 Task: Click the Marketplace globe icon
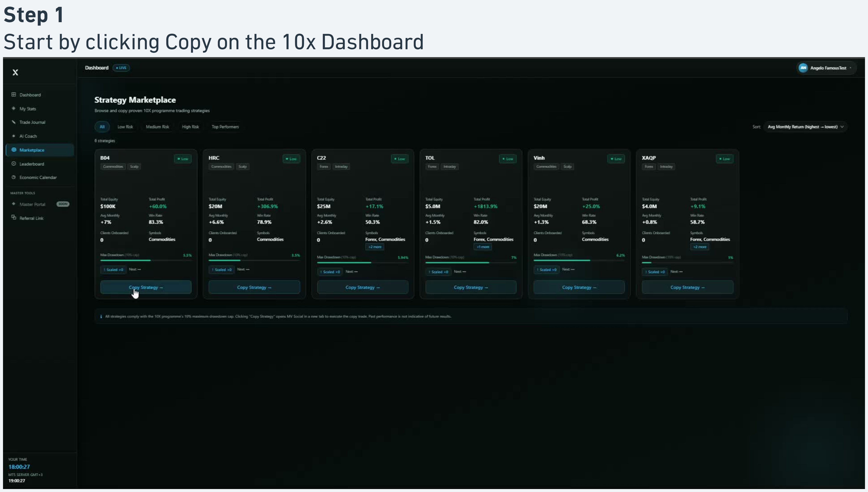[14, 150]
